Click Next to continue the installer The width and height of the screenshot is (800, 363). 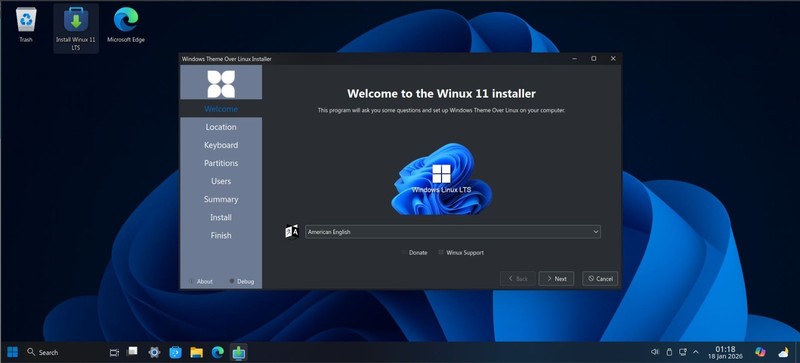556,279
